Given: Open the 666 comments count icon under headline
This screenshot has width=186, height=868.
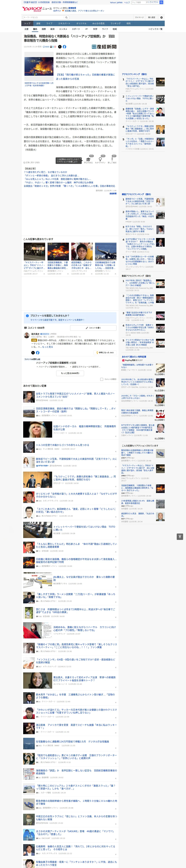Looking at the screenshot, I should 46,47.
